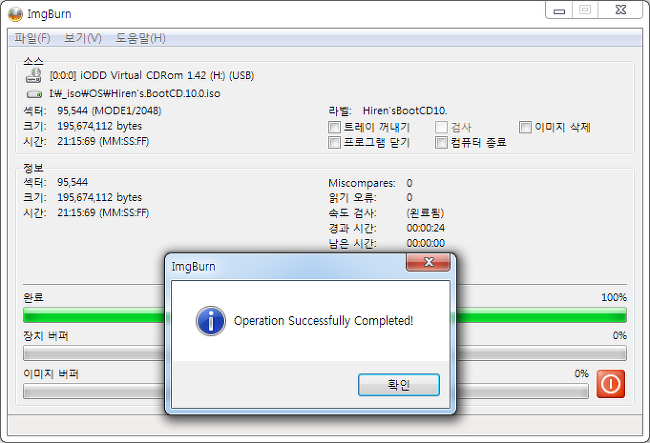This screenshot has width=650, height=443.
Task: Click the 확인 button in dialog
Action: [x=399, y=385]
